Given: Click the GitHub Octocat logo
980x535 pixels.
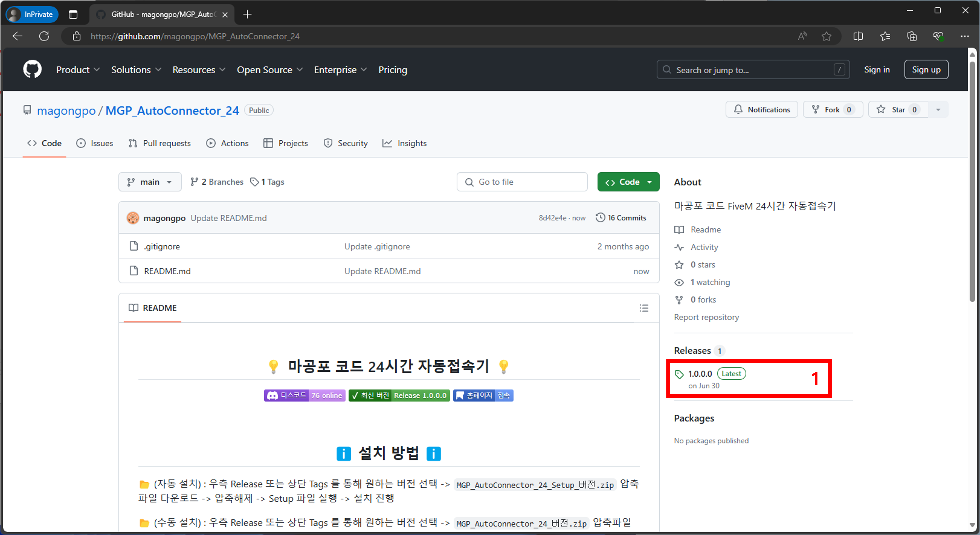Looking at the screenshot, I should pos(32,69).
